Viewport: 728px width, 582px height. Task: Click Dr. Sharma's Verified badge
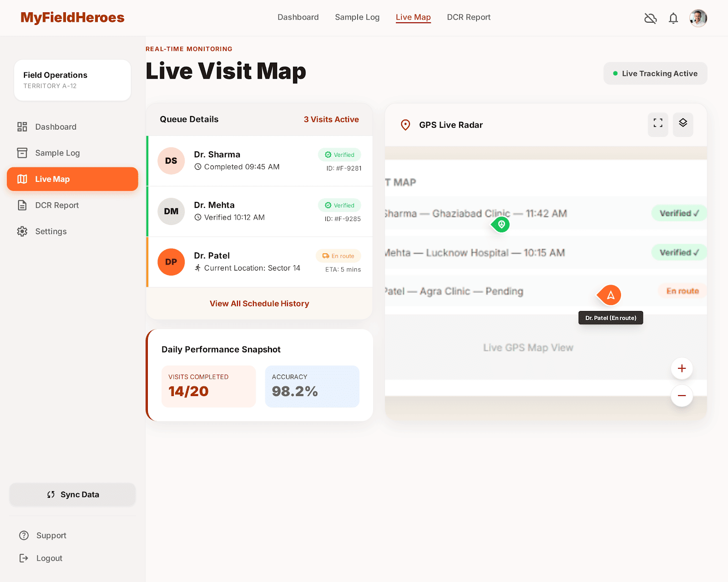click(339, 155)
